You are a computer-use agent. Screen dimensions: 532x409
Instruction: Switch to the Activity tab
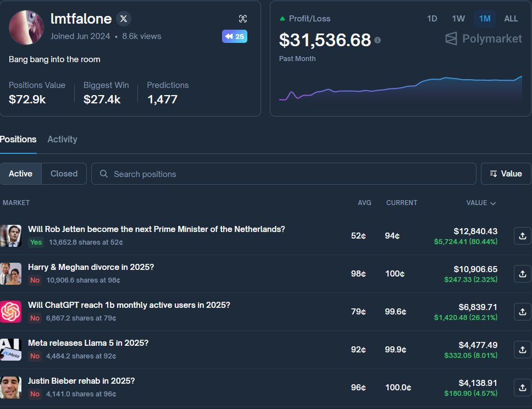(x=63, y=139)
